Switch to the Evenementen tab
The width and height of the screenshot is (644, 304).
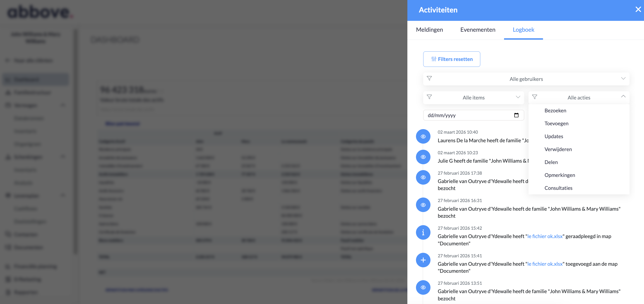pos(478,30)
